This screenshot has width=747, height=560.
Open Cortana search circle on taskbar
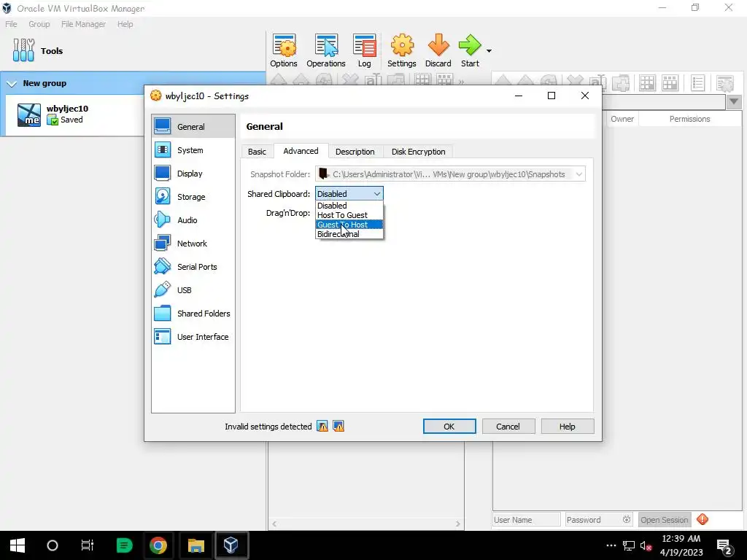pyautogui.click(x=53, y=545)
